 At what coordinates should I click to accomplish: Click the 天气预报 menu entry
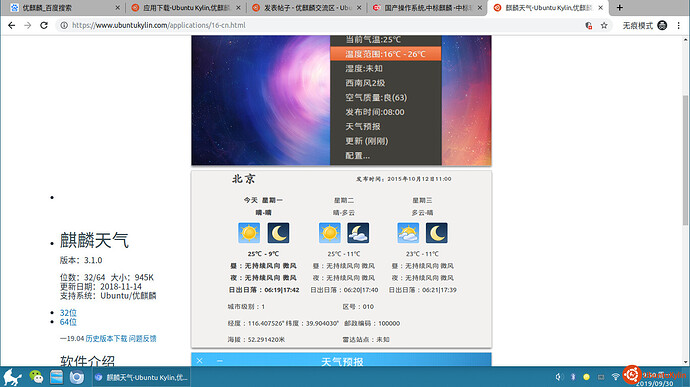[x=385, y=126]
